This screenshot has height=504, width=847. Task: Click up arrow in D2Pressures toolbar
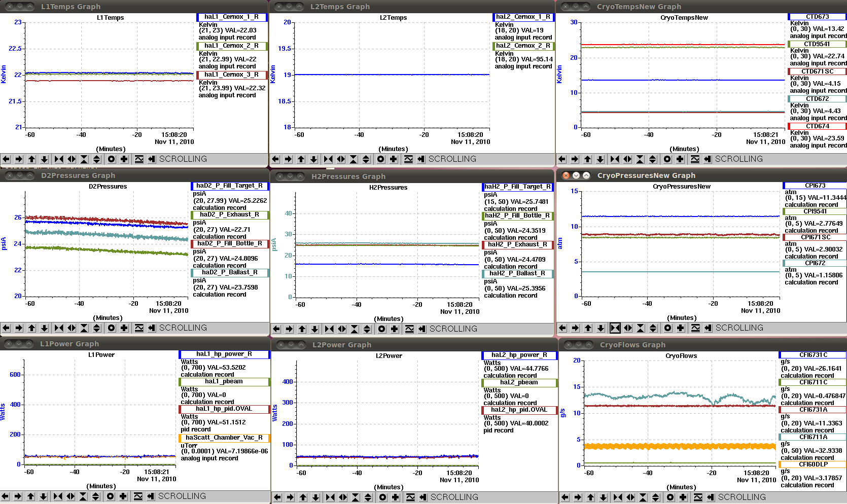click(x=31, y=328)
